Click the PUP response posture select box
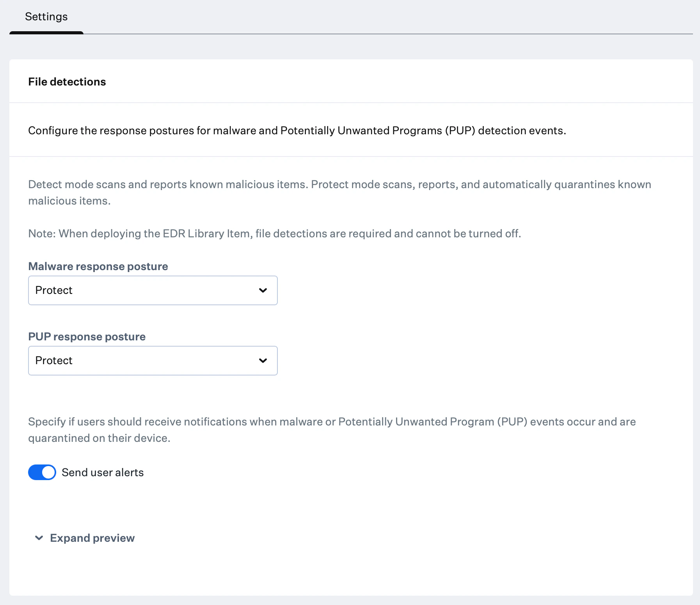Image resolution: width=700 pixels, height=605 pixels. coord(153,360)
